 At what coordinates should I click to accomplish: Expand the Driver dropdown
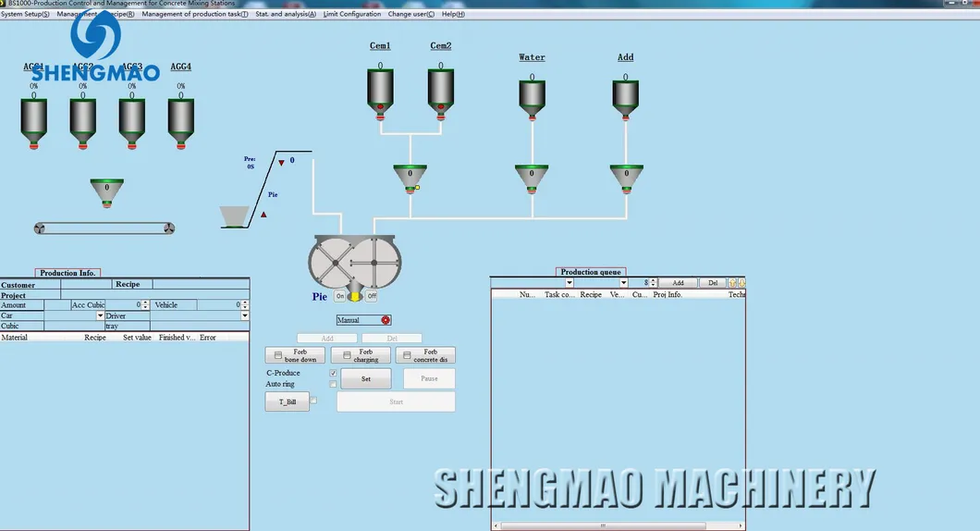tap(245, 315)
